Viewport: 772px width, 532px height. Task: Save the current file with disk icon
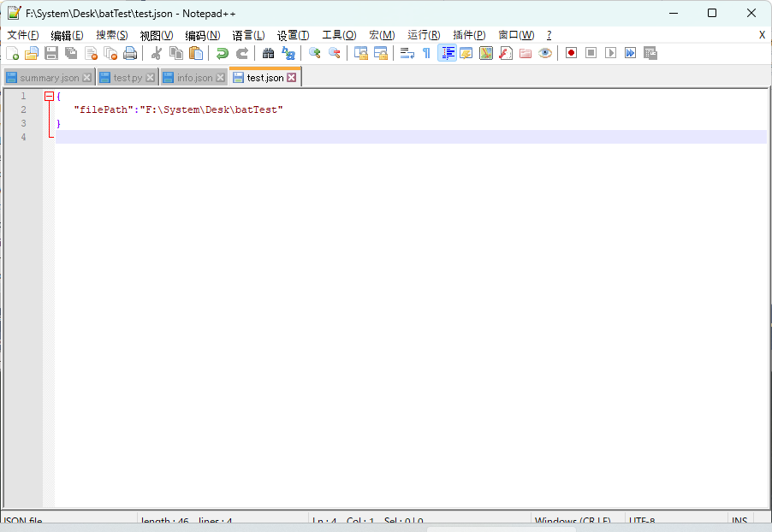tap(51, 53)
